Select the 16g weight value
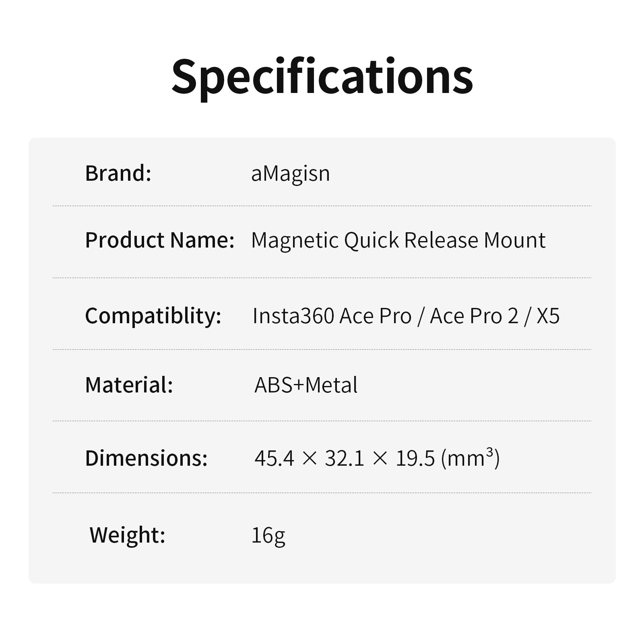 coord(268,535)
